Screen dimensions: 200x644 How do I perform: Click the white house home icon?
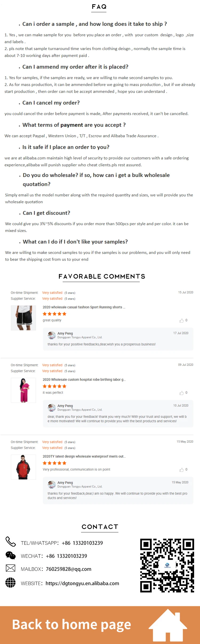168,625
